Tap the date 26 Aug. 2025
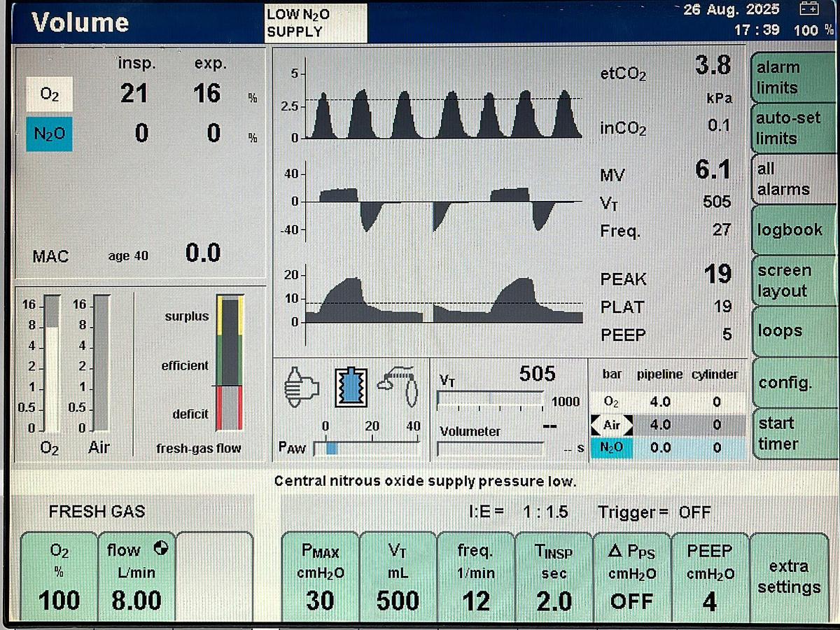840x630 pixels. pos(731,10)
